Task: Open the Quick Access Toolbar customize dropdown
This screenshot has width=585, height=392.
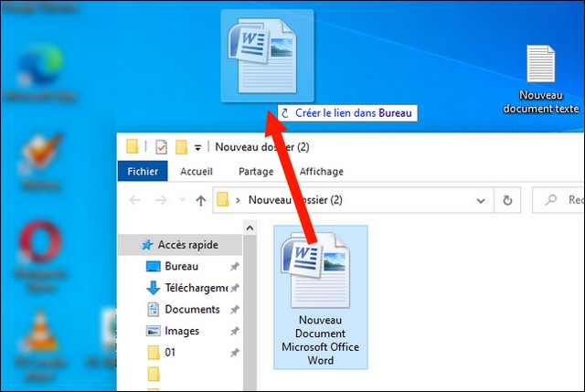Action: tap(197, 148)
